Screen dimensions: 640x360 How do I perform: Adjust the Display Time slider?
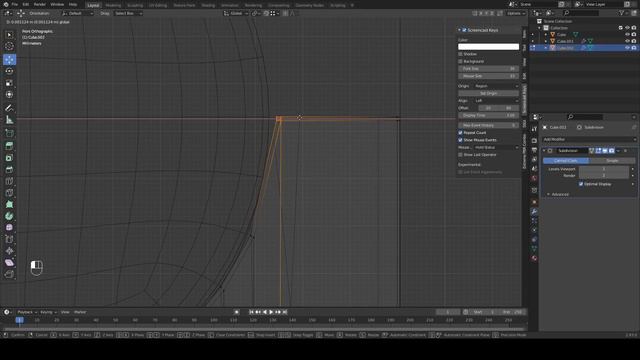489,116
